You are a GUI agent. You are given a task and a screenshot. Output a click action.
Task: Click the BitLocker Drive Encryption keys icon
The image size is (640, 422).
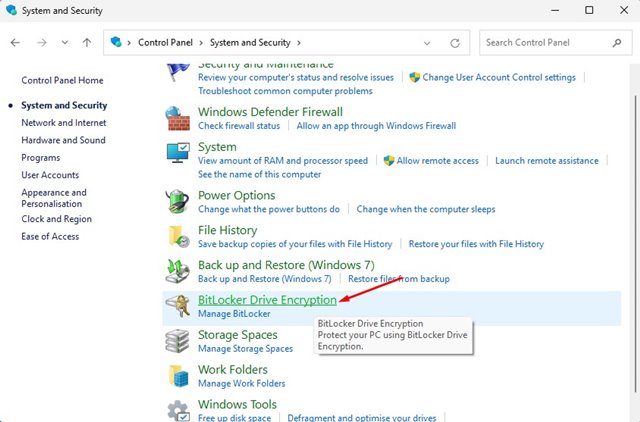coord(180,305)
